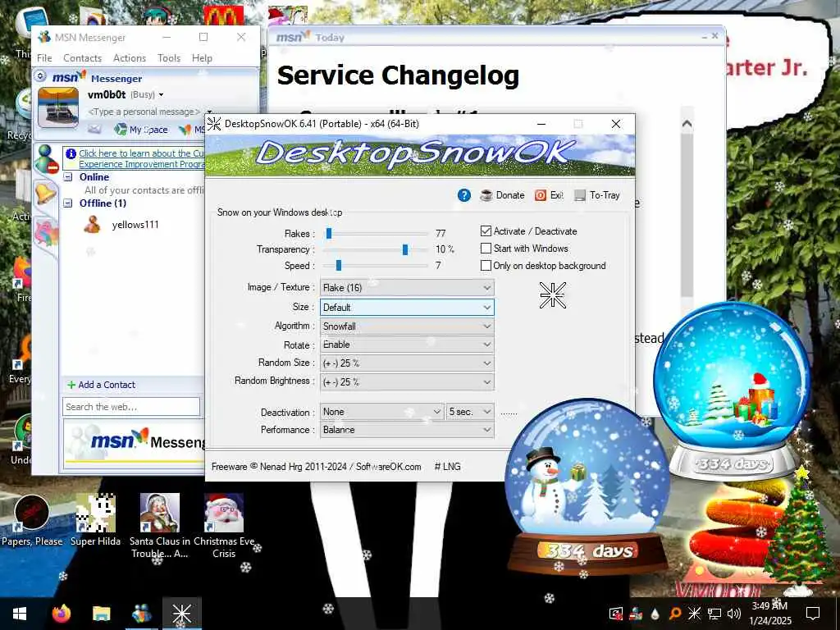The width and height of the screenshot is (840, 630).
Task: Open Firefox from the taskbar
Action: [x=62, y=614]
